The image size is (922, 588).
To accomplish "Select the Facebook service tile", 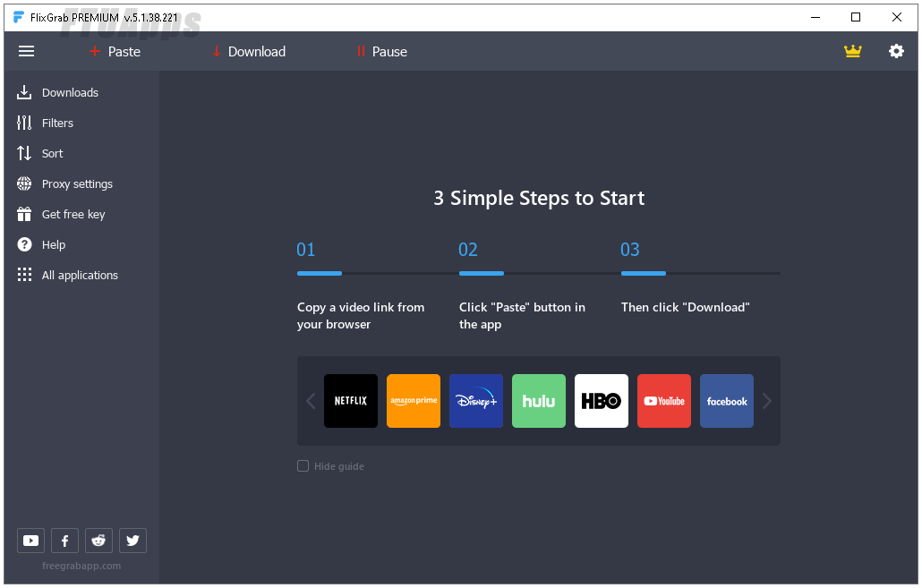I will point(727,401).
